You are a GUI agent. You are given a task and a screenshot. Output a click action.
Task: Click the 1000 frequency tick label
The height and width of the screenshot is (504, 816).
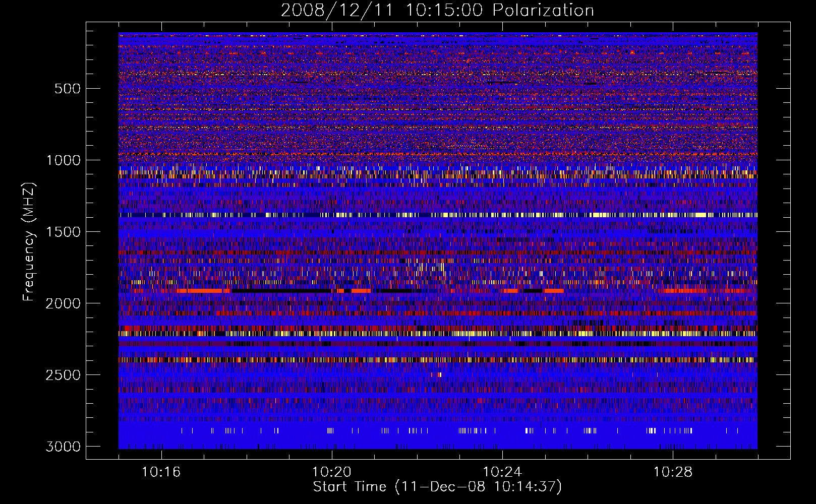click(x=63, y=160)
